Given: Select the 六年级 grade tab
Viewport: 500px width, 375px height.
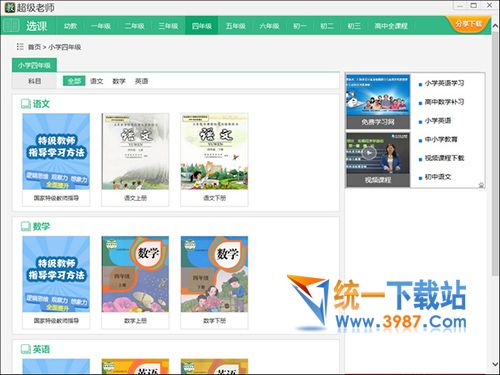Looking at the screenshot, I should (269, 26).
